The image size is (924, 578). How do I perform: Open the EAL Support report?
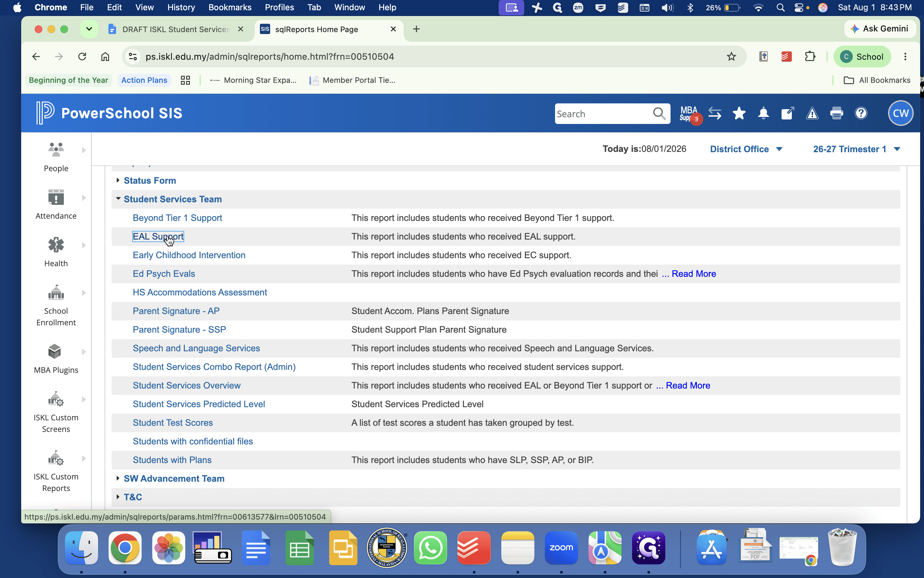click(x=158, y=237)
